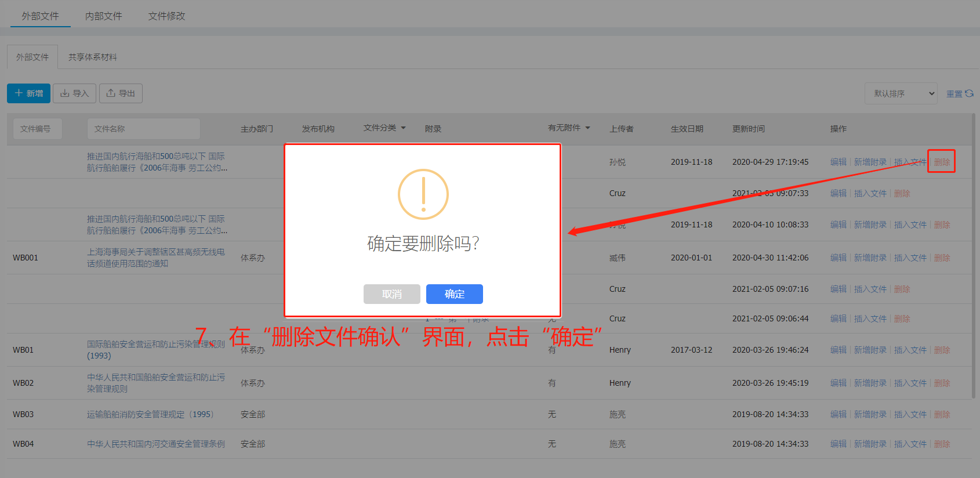The height and width of the screenshot is (478, 980).
Task: Click 删除 in the WB04 row
Action: [942, 444]
